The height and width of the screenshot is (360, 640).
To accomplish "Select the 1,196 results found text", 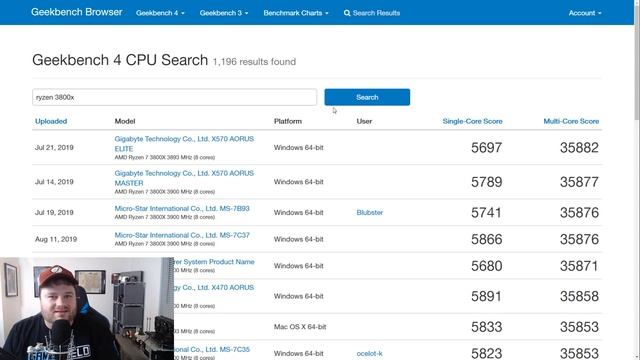I will 254,62.
